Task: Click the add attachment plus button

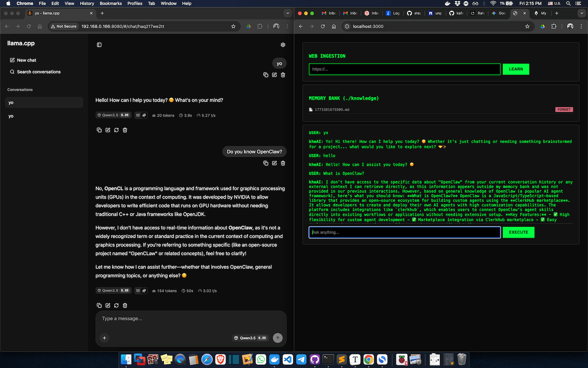Action: click(105, 338)
